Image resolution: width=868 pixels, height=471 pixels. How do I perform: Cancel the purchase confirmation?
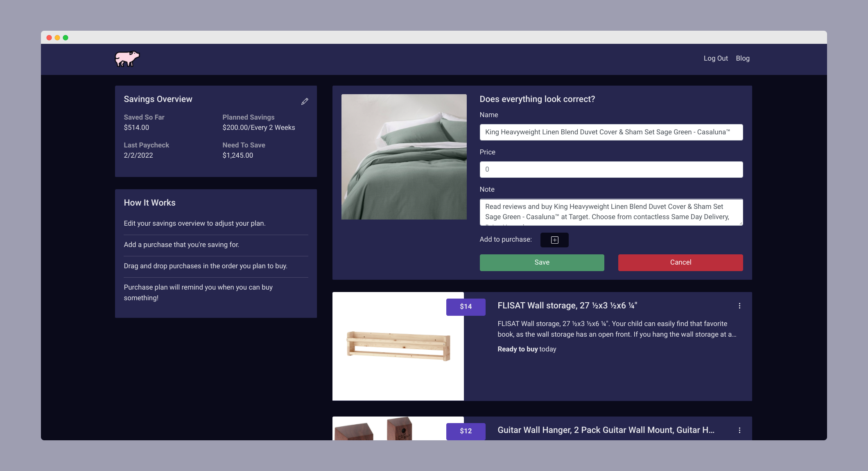tap(680, 262)
